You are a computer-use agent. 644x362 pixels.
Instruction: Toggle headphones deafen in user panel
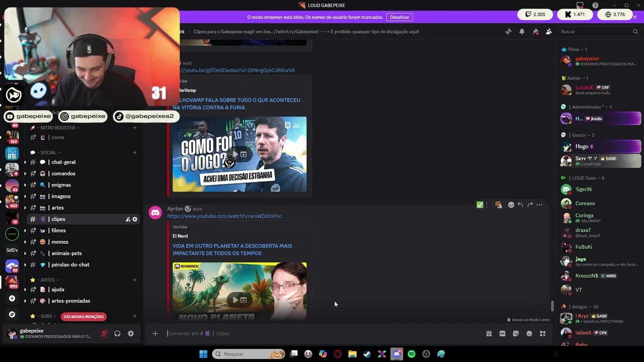pyautogui.click(x=117, y=333)
